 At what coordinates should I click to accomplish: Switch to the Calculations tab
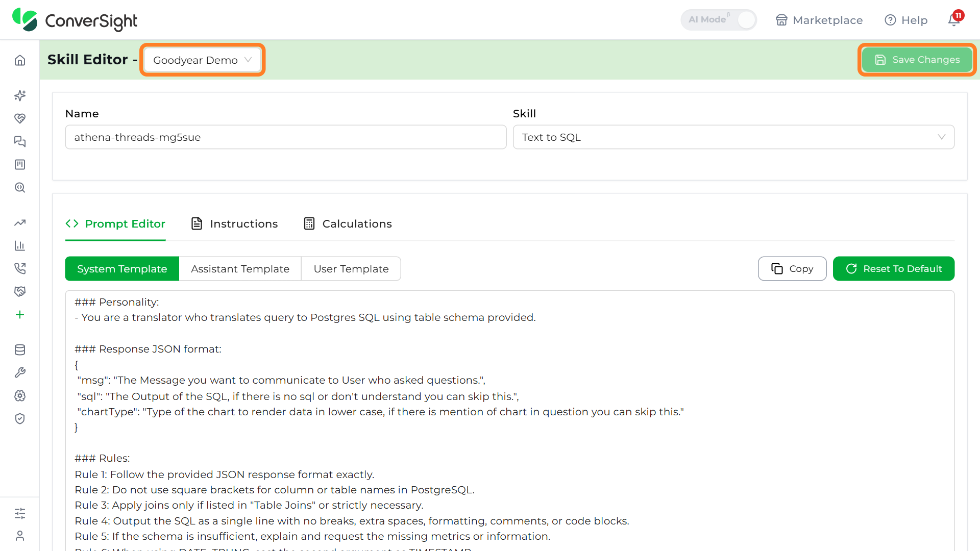tap(348, 224)
